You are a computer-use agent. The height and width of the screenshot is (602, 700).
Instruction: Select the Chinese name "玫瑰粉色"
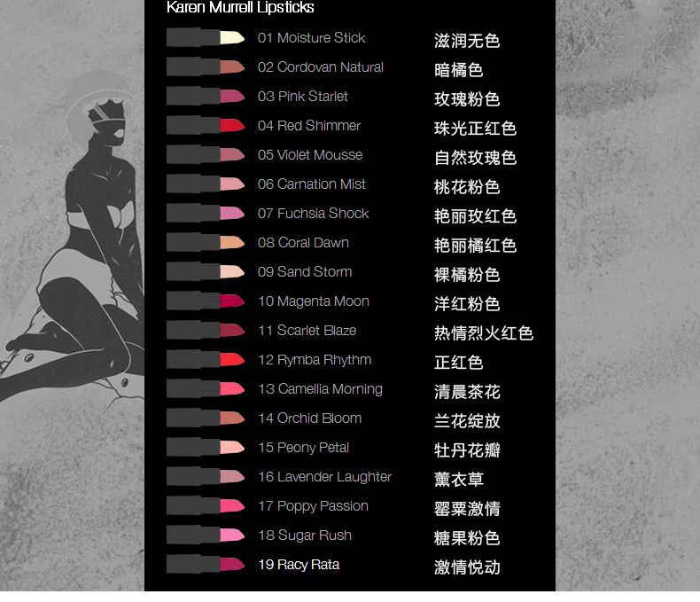click(467, 99)
